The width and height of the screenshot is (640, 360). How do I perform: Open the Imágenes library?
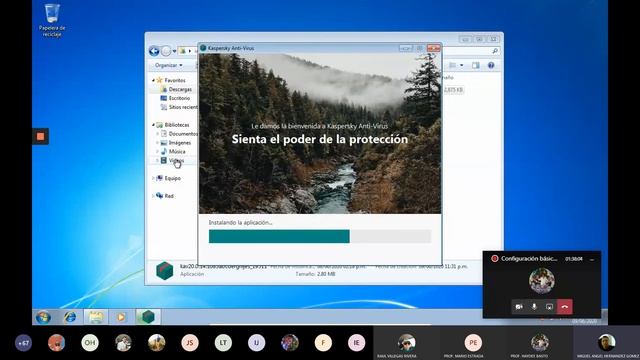(180, 143)
